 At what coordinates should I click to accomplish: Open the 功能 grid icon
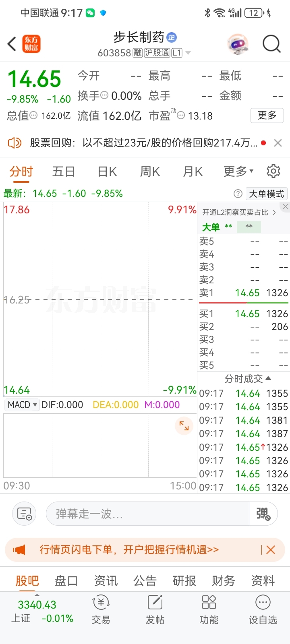click(x=209, y=603)
